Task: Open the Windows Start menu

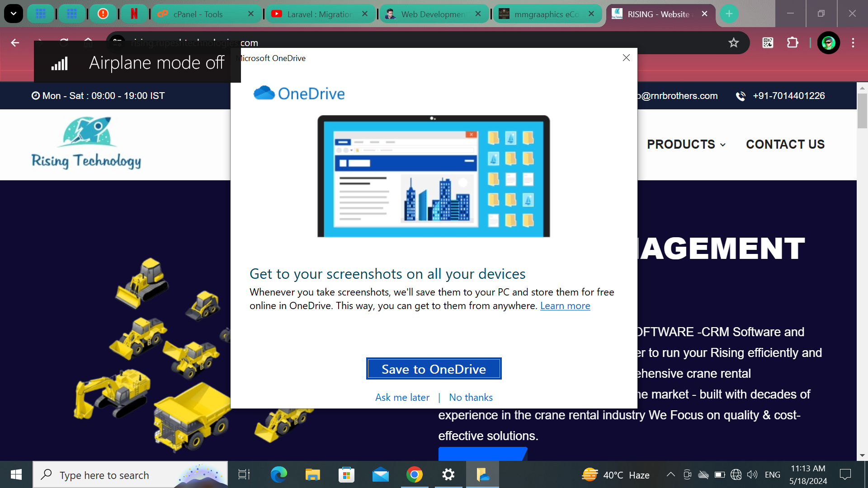Action: pyautogui.click(x=16, y=474)
